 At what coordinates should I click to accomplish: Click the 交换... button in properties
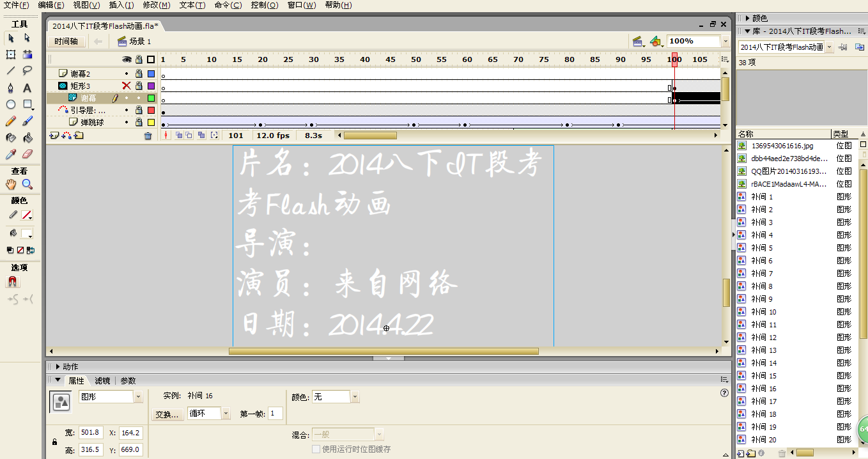168,413
